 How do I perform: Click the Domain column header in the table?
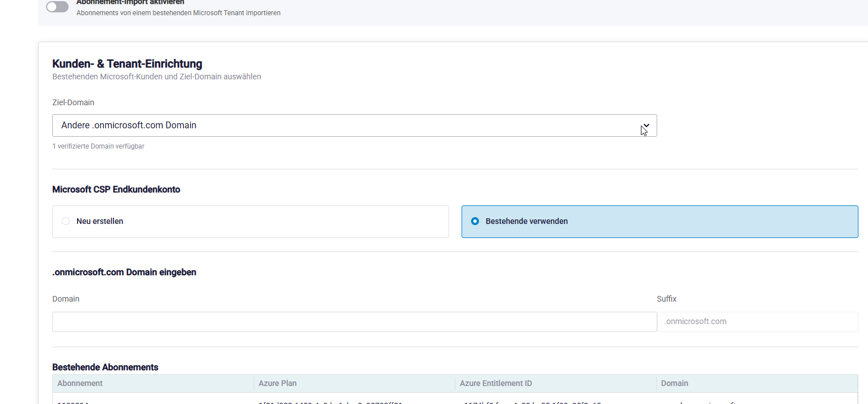(757, 383)
